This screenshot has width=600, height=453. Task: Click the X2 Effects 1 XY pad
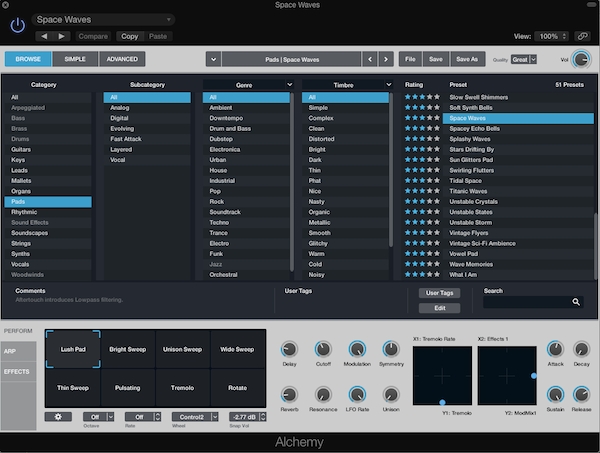click(x=507, y=375)
